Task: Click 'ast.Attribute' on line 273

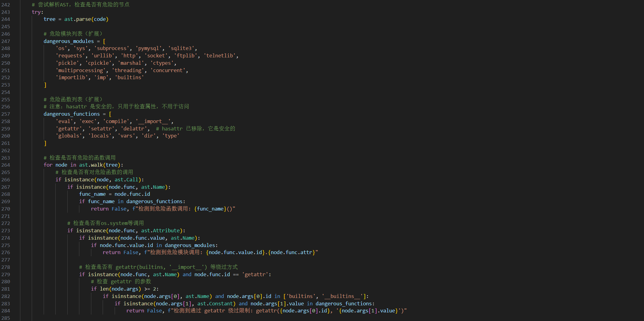Action: (x=160, y=230)
